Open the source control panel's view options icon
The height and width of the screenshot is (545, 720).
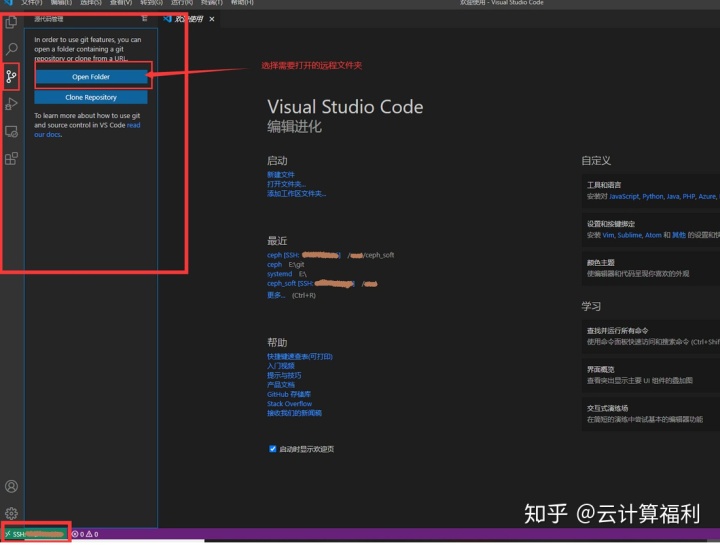[x=144, y=19]
